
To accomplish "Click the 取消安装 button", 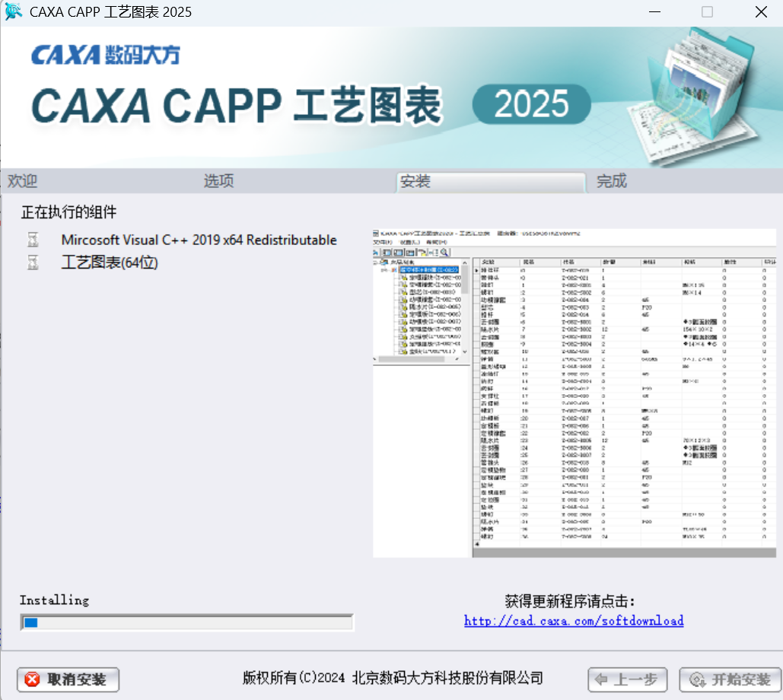I will click(x=68, y=679).
